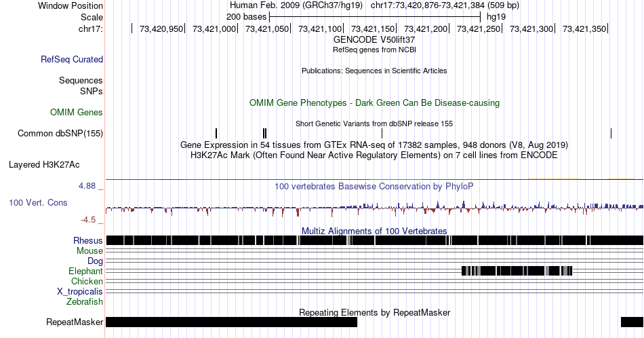Click the short RepeatMasker block ending at the window's last base
Viewport: 644px width, 338px height.
tap(632, 322)
